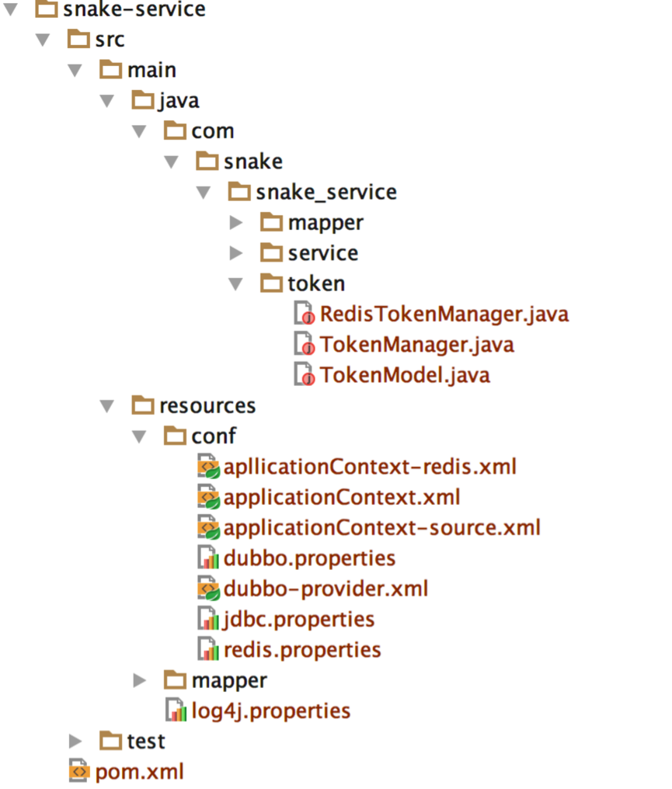Select TokenManager.java file name
The image size is (672, 789).
coord(417,345)
